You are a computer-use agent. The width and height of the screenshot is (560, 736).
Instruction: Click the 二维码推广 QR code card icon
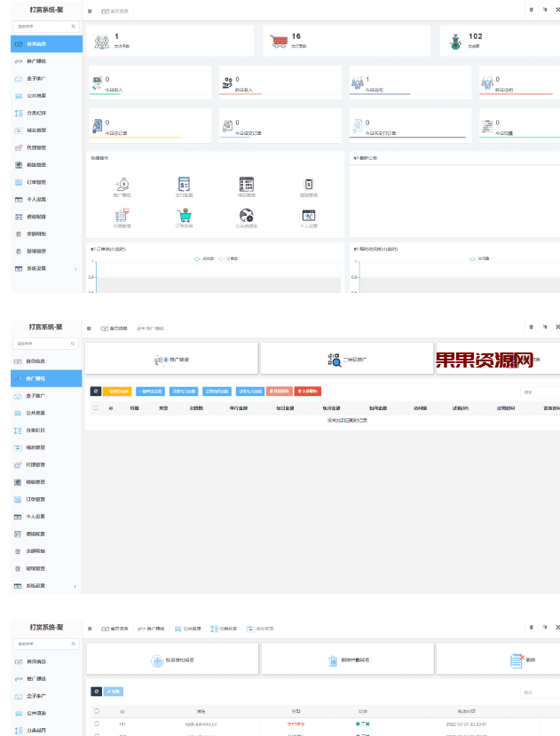[334, 360]
